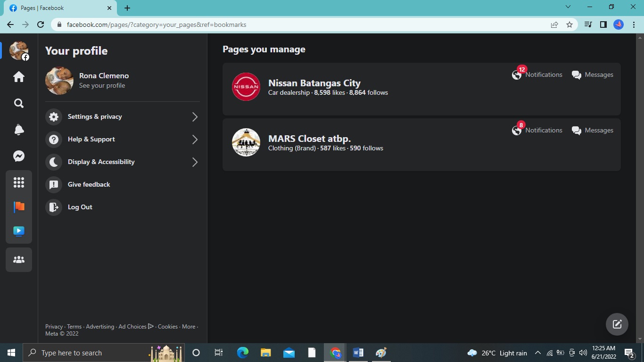Choose Settings & privacy menu item
Image resolution: width=644 pixels, height=362 pixels.
tap(123, 116)
